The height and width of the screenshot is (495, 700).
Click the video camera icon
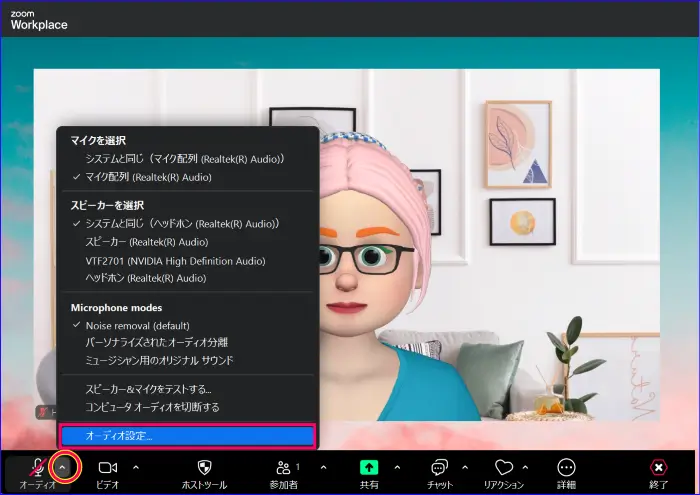pos(107,467)
